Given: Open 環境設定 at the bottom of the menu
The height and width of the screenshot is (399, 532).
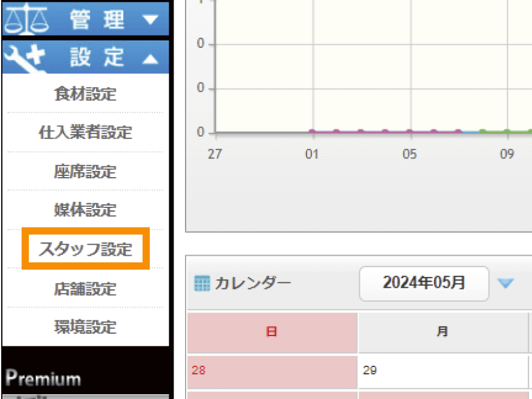Looking at the screenshot, I should (x=85, y=326).
